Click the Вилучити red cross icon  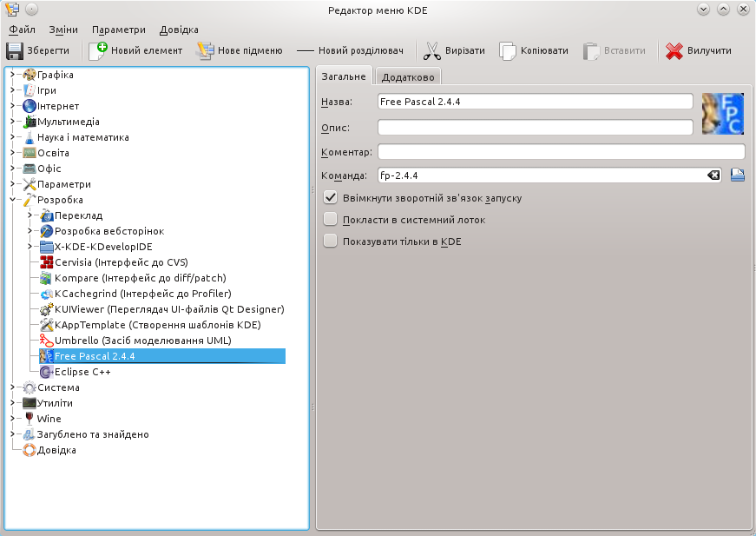674,50
